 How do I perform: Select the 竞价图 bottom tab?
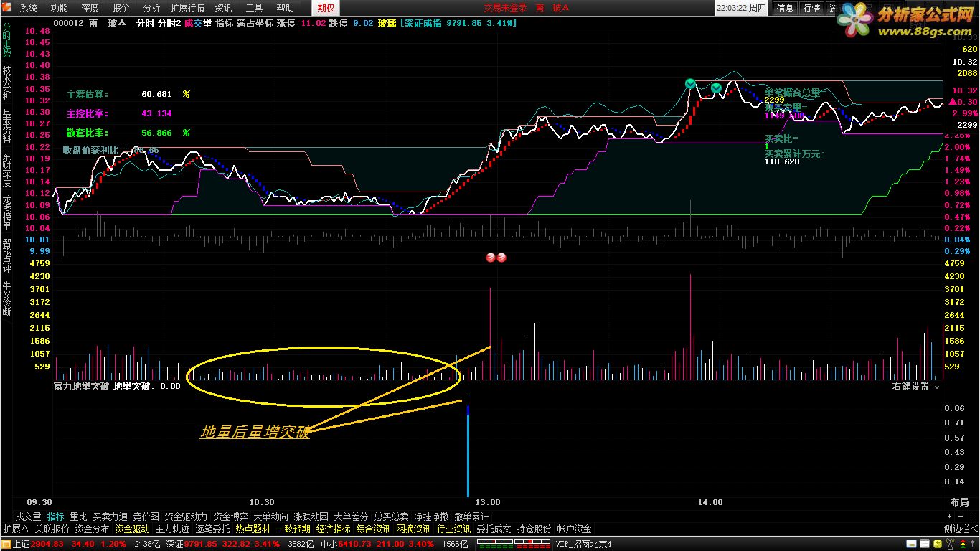pos(146,517)
